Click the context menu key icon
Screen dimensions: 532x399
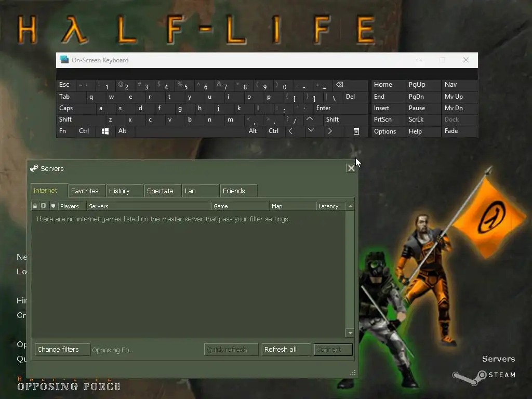[x=356, y=131]
